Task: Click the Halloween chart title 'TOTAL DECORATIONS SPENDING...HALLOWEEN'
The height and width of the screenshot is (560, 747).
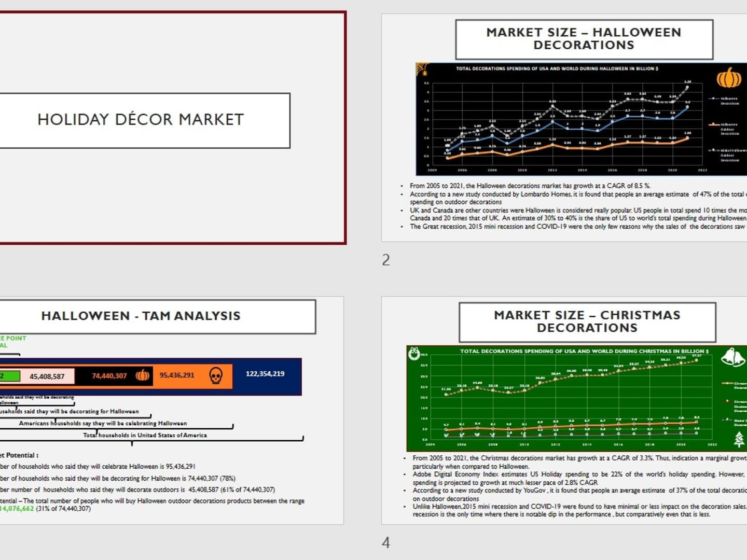Action: pos(557,68)
